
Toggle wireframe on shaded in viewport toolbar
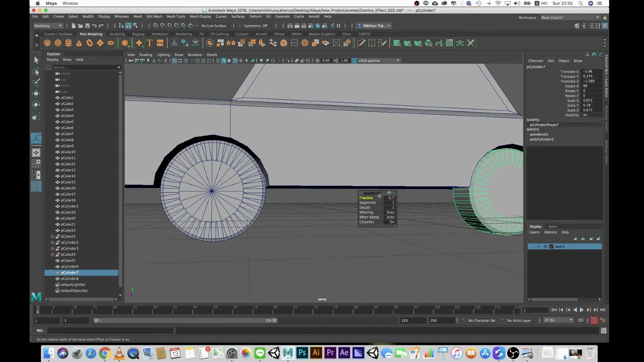pyautogui.click(x=235, y=61)
